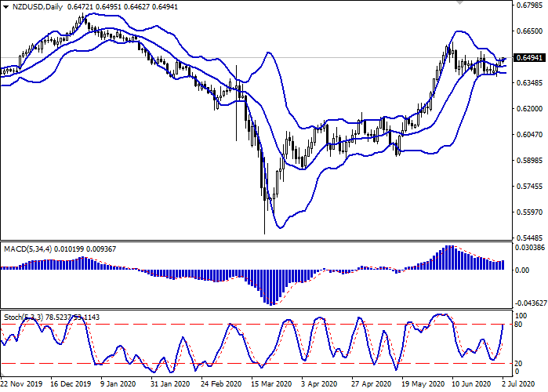The height and width of the screenshot is (392, 548).
Task: Click the 0.67995 price axis value
Action: [x=529, y=5]
